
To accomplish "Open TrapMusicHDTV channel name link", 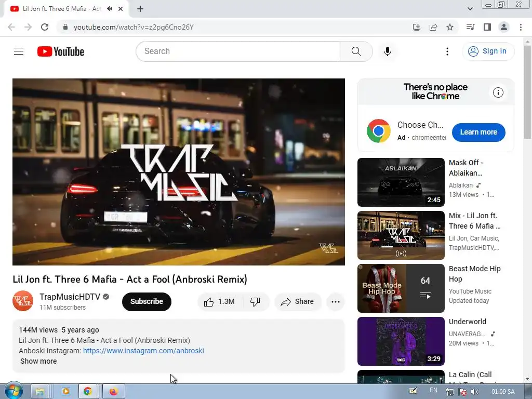I will [x=70, y=297].
